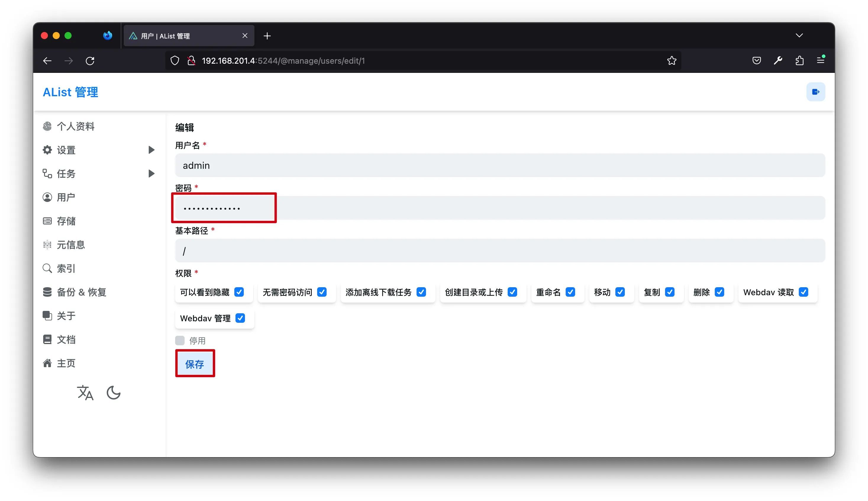Click the 编辑 heading text
This screenshot has height=501, width=868.
[185, 128]
